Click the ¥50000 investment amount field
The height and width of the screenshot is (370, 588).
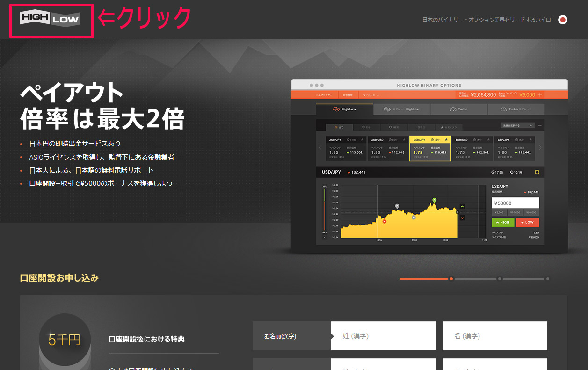[515, 203]
